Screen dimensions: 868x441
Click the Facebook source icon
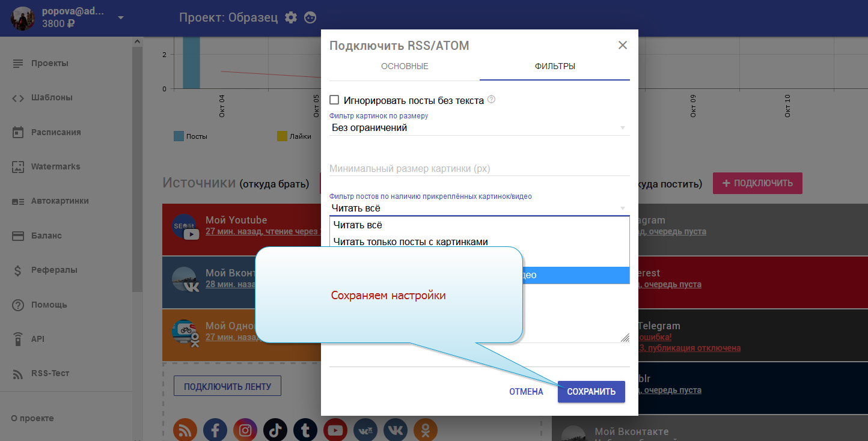click(215, 430)
